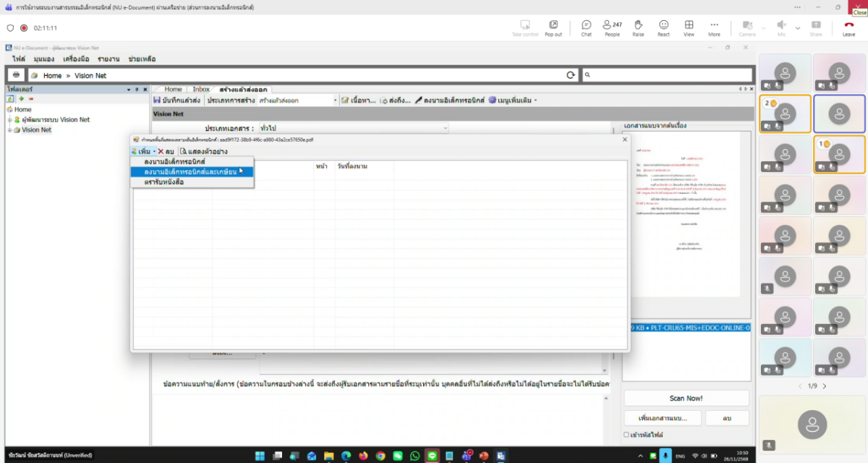Viewport: 868px width, 463px height.
Task: Open the React emoji picker
Action: (663, 27)
